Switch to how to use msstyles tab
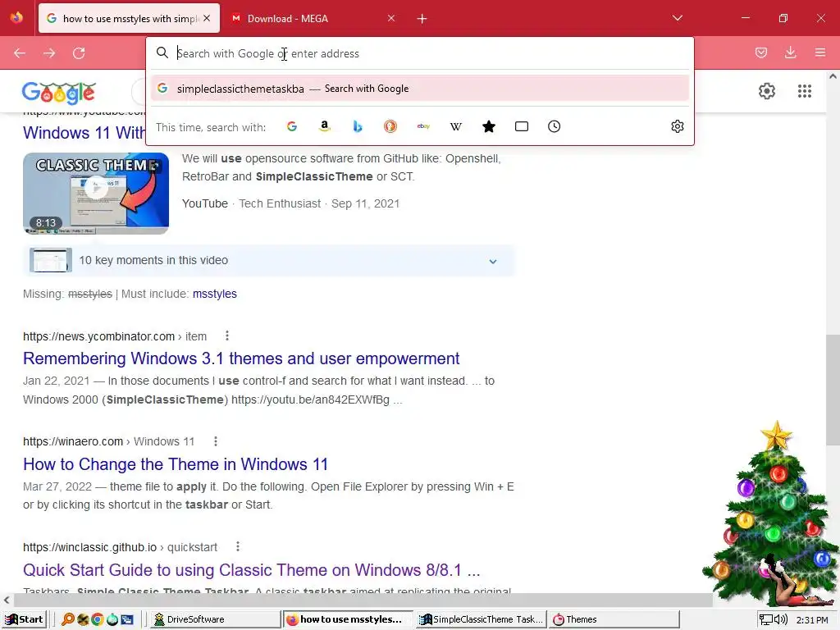 (x=129, y=18)
